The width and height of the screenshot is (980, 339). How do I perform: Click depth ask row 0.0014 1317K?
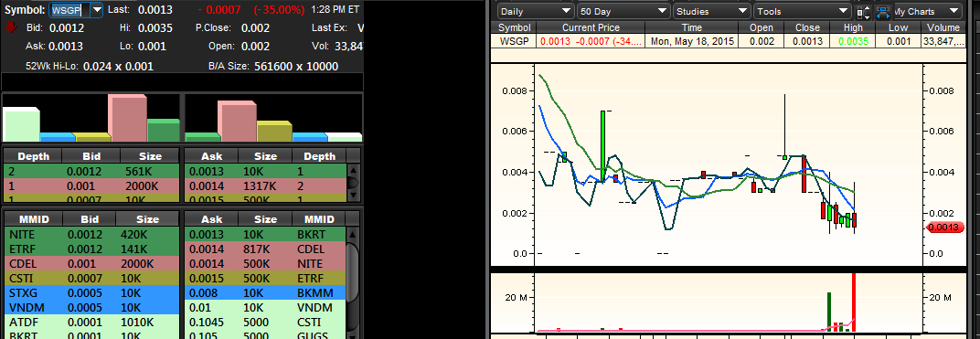[266, 185]
